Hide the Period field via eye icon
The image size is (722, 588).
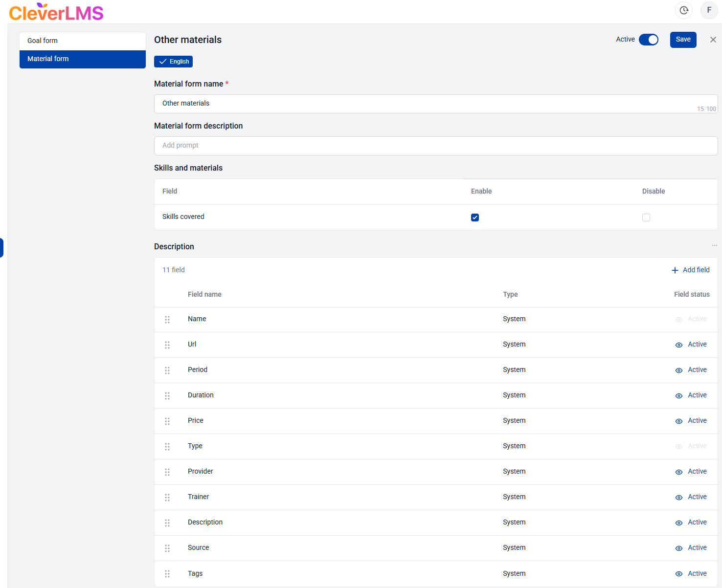(679, 370)
